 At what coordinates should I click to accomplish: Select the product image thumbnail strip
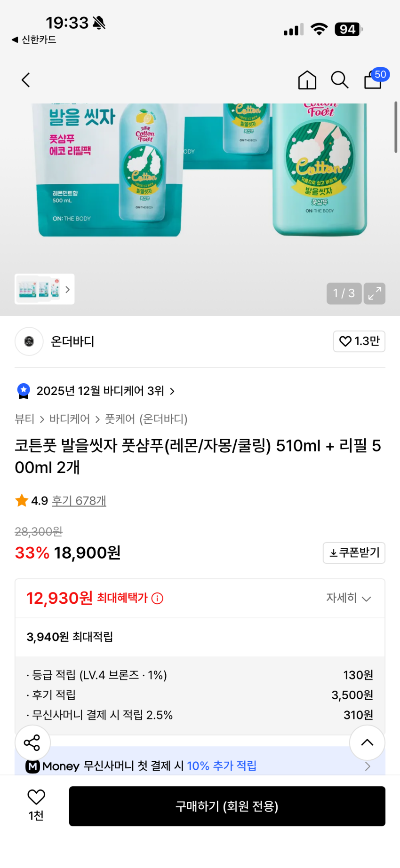(44, 289)
